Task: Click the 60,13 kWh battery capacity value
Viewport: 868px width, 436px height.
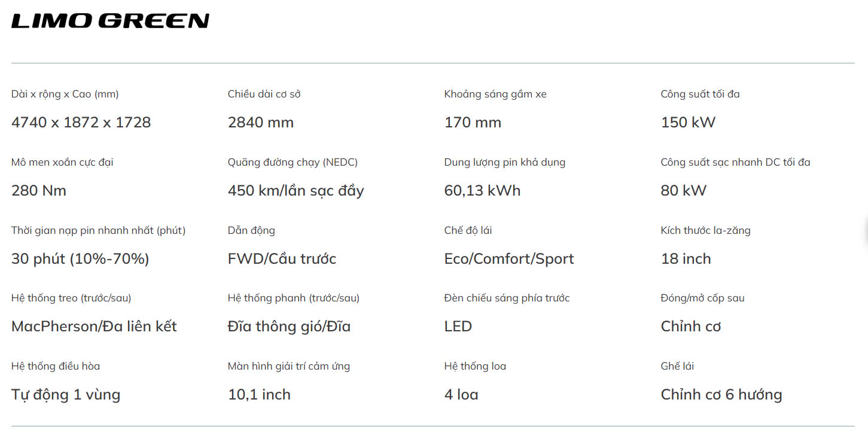Action: tap(482, 191)
